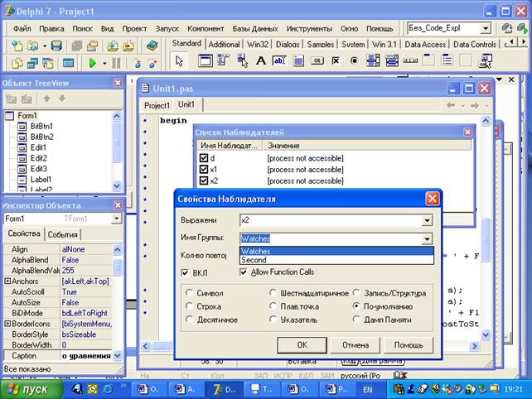This screenshot has height=399, width=532.
Task: Open the пуск Start menu
Action: click(x=31, y=390)
